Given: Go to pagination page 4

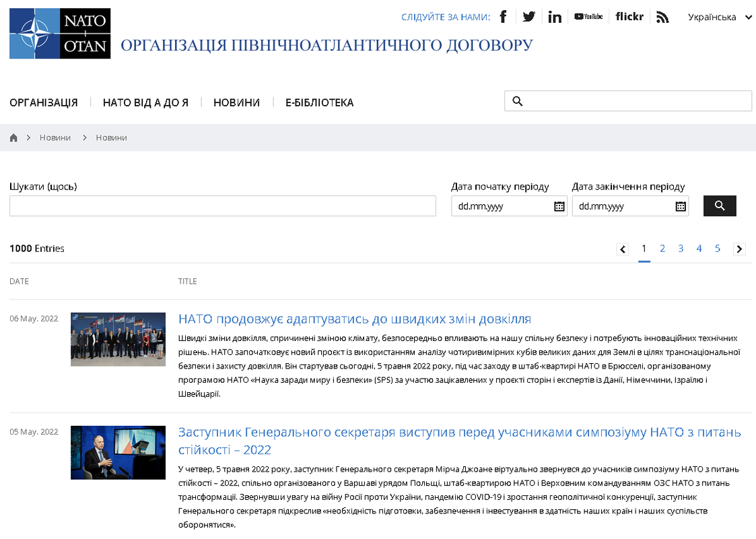Looking at the screenshot, I should click(x=699, y=249).
